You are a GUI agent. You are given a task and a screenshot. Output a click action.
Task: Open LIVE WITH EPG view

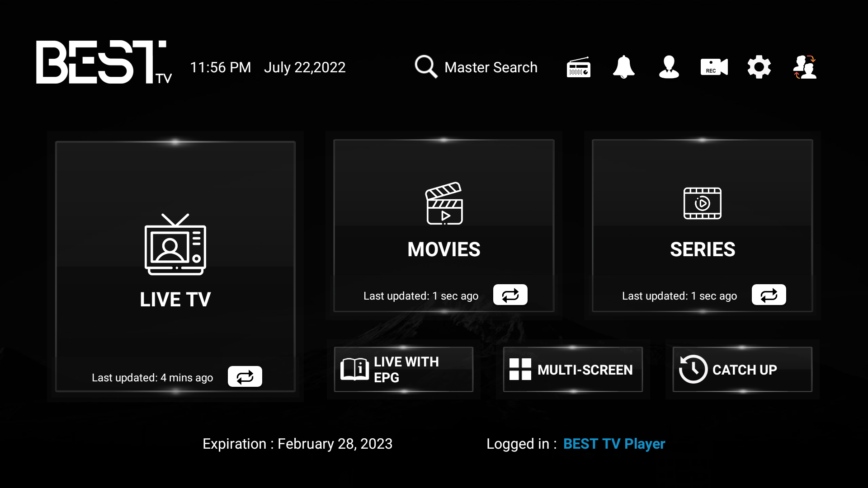(403, 370)
